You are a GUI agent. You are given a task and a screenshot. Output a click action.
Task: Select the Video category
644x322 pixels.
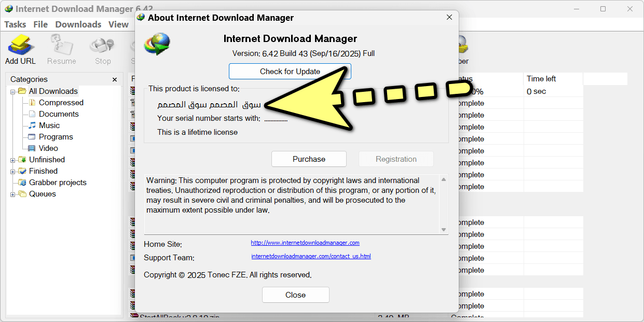48,148
